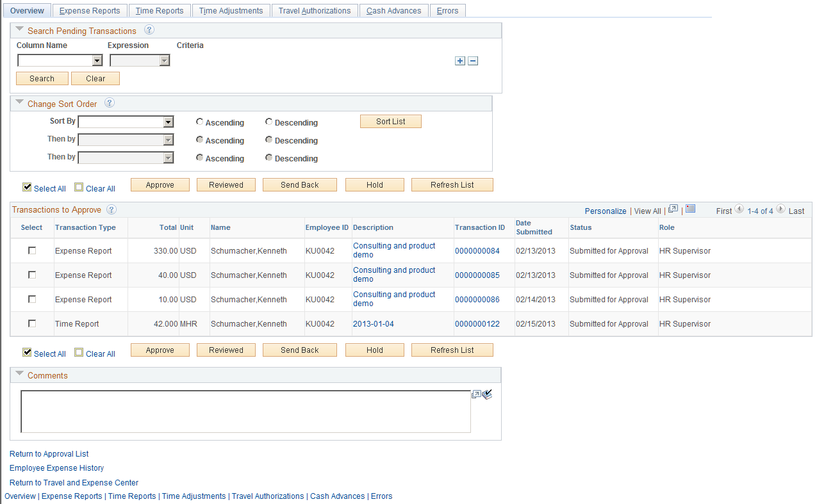The height and width of the screenshot is (504, 817).
Task: Open the grid in a new zoom window
Action: 673,209
